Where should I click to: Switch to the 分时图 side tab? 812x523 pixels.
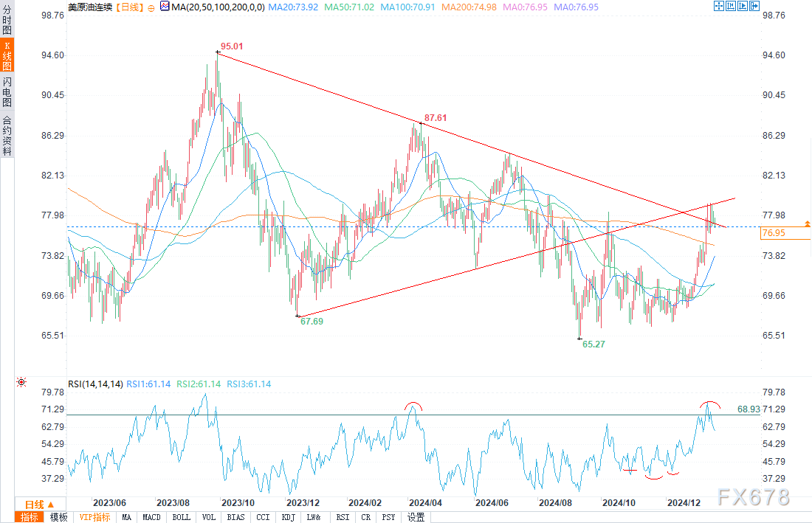(7, 18)
